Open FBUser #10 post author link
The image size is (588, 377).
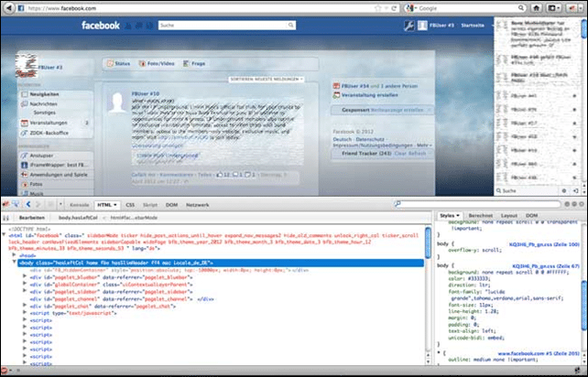point(145,93)
